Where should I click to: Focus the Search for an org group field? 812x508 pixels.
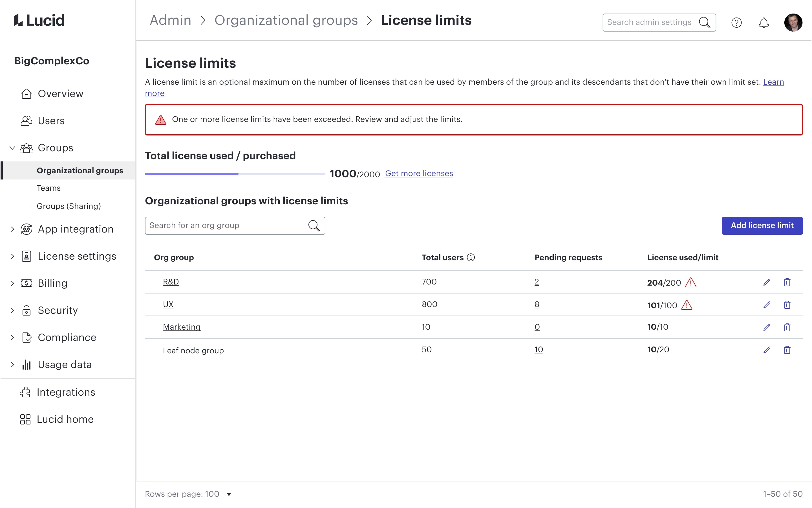235,225
